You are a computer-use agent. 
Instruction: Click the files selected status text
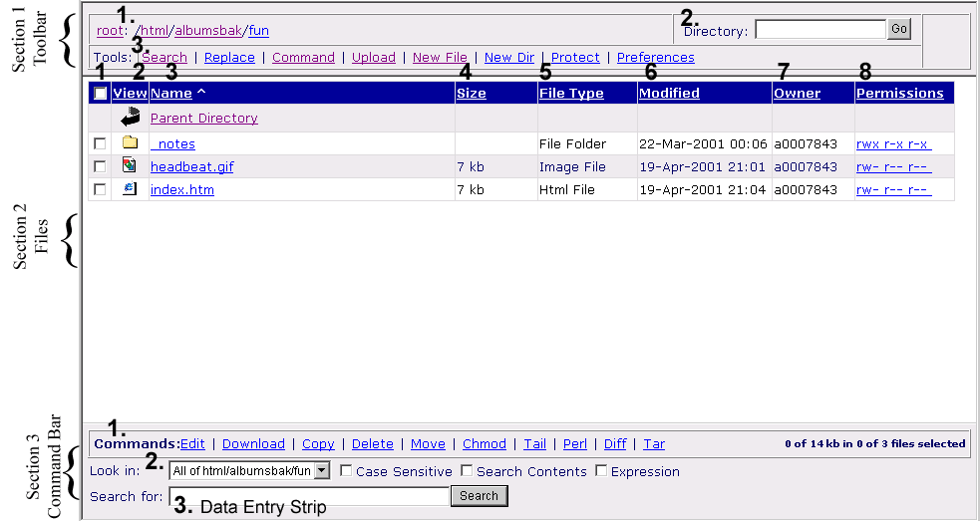[875, 443]
